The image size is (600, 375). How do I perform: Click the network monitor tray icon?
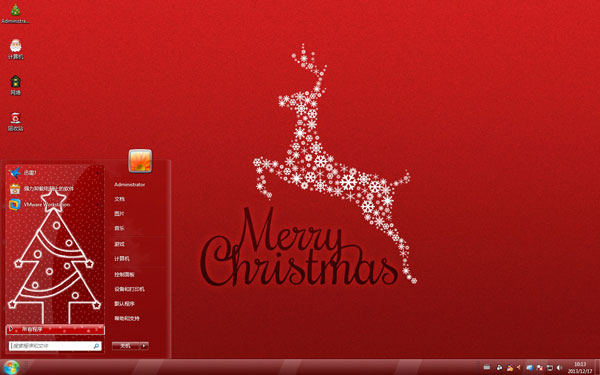point(550,368)
